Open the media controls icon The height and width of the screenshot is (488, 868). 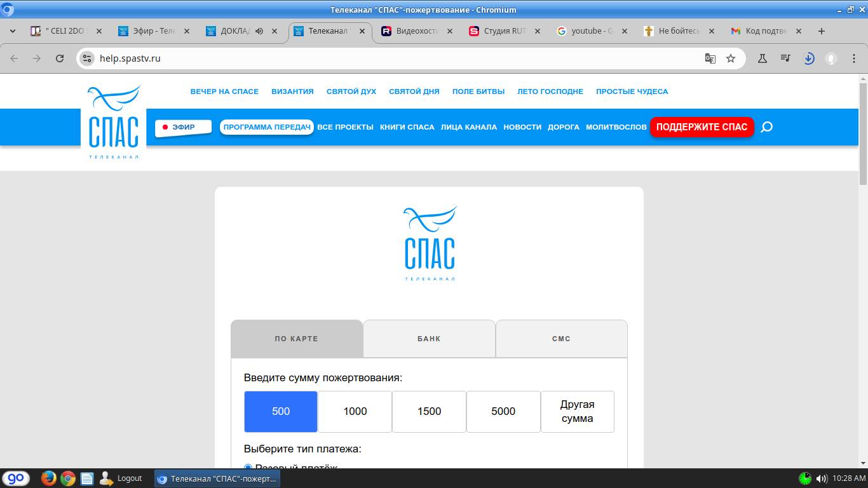[785, 58]
